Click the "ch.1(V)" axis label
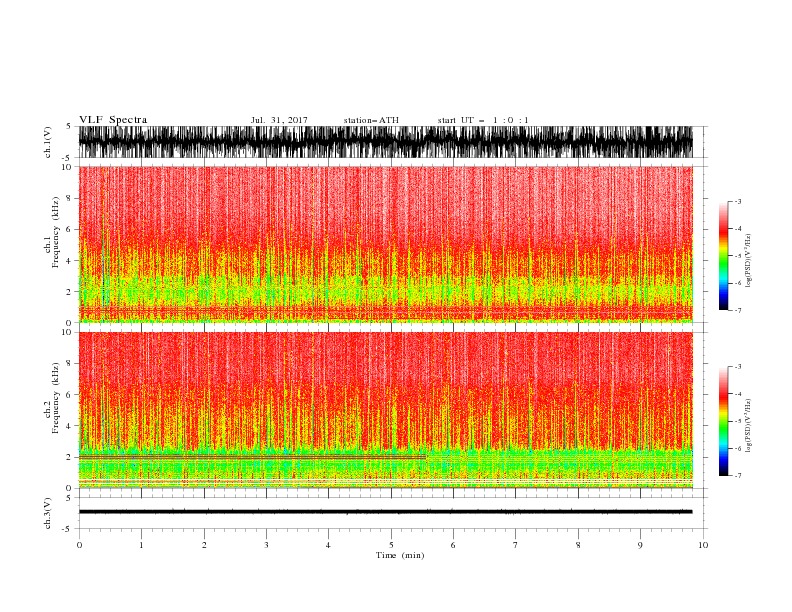The width and height of the screenshot is (792, 612). click(48, 142)
